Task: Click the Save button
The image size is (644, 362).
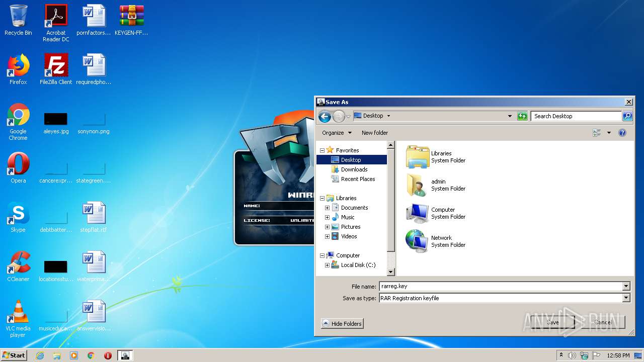Action: (x=552, y=322)
